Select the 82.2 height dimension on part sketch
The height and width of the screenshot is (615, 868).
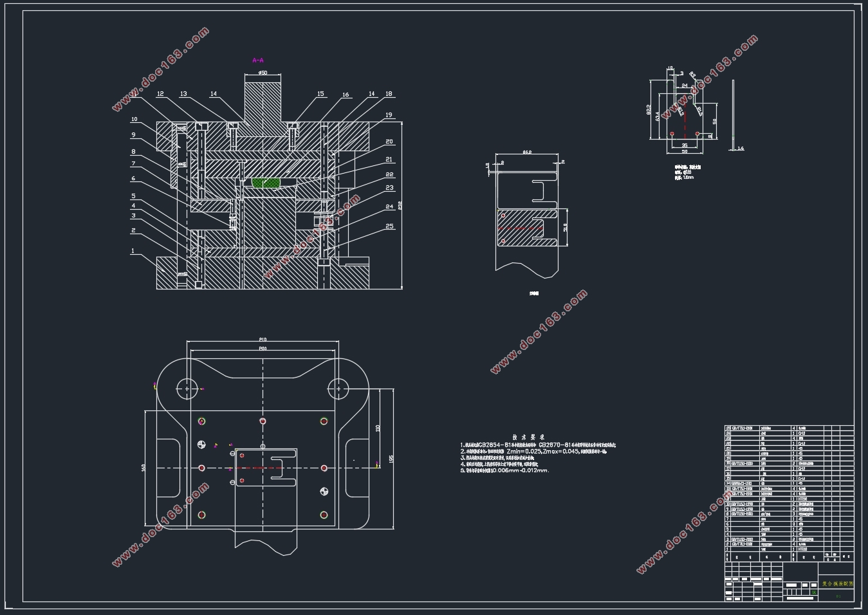point(649,109)
